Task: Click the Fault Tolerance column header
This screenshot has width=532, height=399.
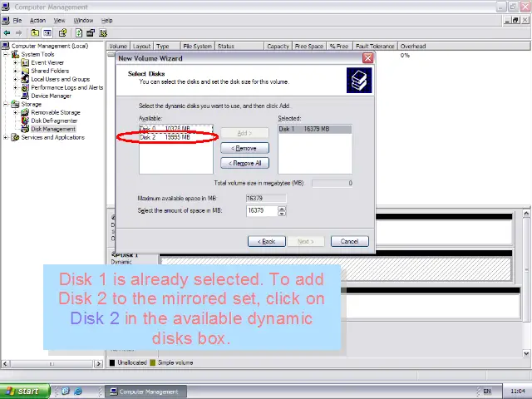Action: pos(375,47)
